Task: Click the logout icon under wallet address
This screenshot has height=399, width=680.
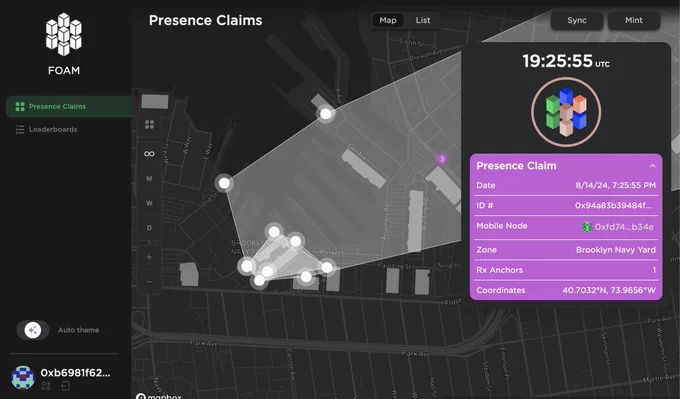Action: (65, 386)
